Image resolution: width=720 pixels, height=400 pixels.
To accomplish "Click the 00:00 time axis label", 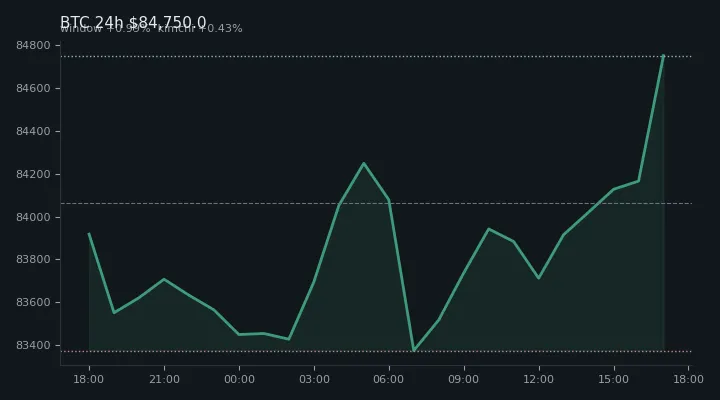I will click(239, 379).
